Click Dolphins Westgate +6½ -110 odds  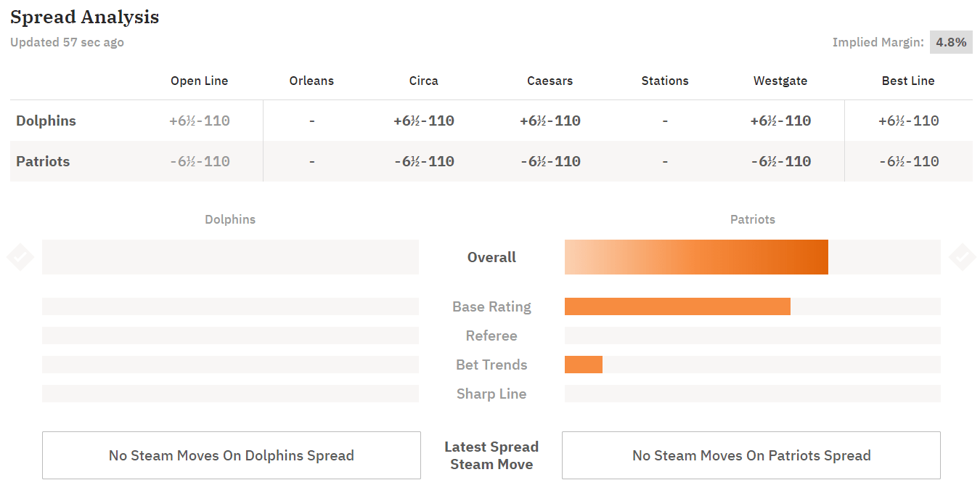[780, 121]
